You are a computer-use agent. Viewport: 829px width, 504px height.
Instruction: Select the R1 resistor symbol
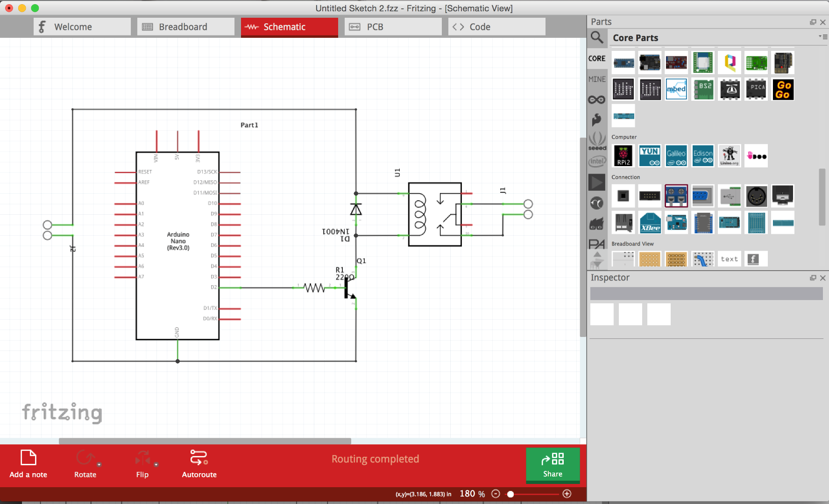315,287
